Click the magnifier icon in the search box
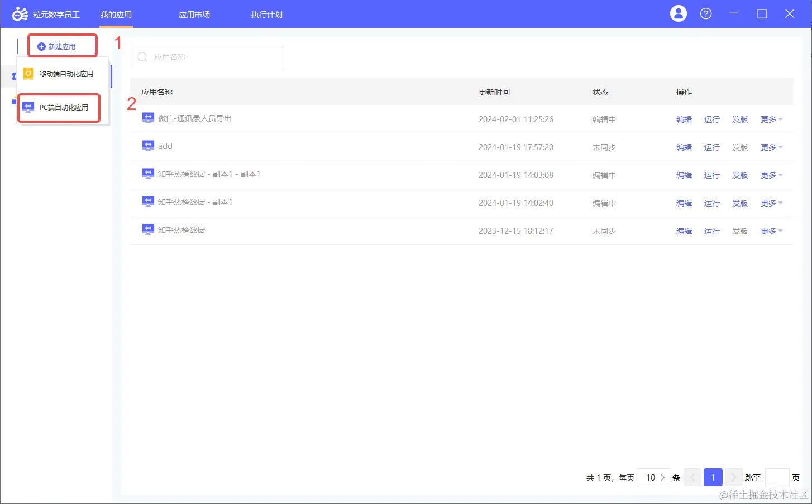Screen dimensions: 812x504 click(x=142, y=57)
